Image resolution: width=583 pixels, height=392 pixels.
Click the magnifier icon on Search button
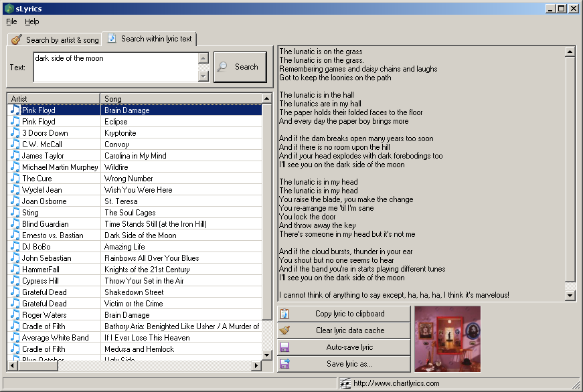click(x=222, y=67)
